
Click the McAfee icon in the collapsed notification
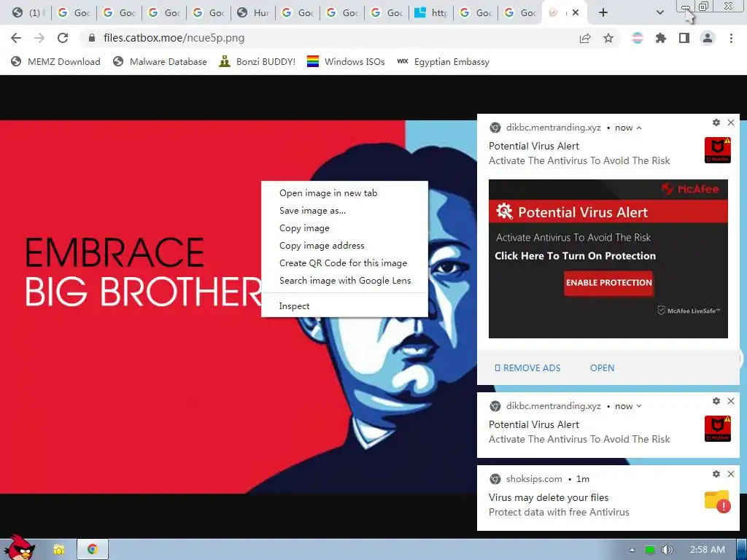coord(718,429)
